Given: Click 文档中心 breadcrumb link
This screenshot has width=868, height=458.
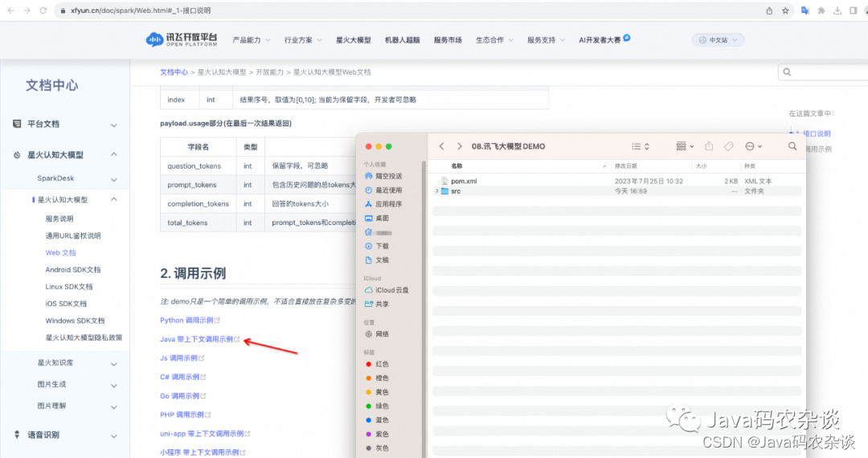Looking at the screenshot, I should 174,72.
